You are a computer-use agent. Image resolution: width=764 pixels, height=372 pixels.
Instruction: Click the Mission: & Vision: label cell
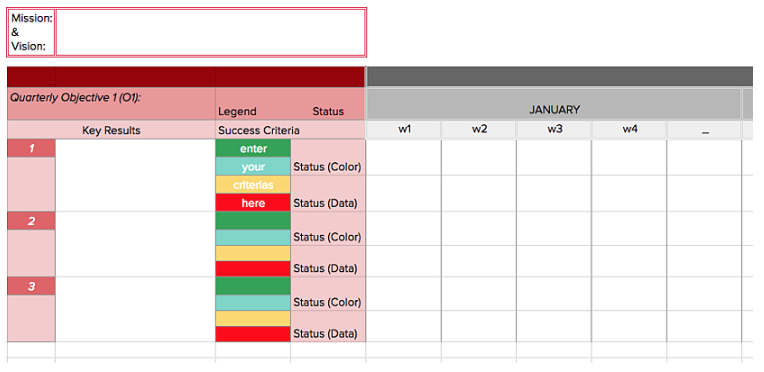tap(31, 32)
